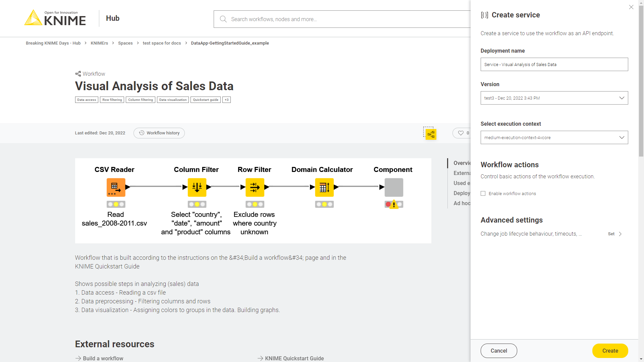
Task: Click Component node warning status indicator
Action: tap(394, 204)
